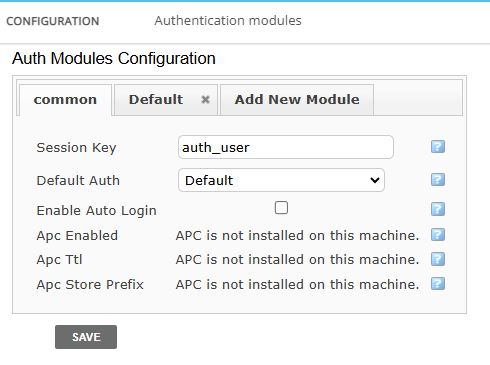Image resolution: width=490 pixels, height=365 pixels.
Task: Open the CONFIGURATION header link
Action: [53, 21]
